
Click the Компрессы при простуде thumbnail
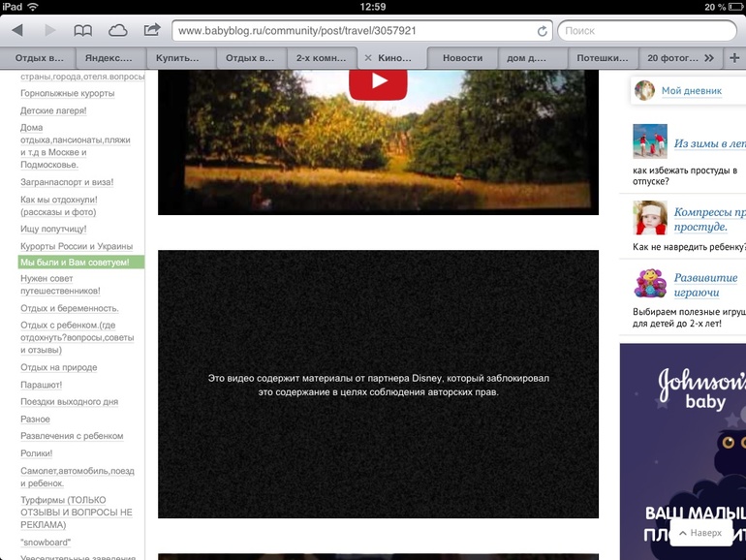tap(650, 218)
